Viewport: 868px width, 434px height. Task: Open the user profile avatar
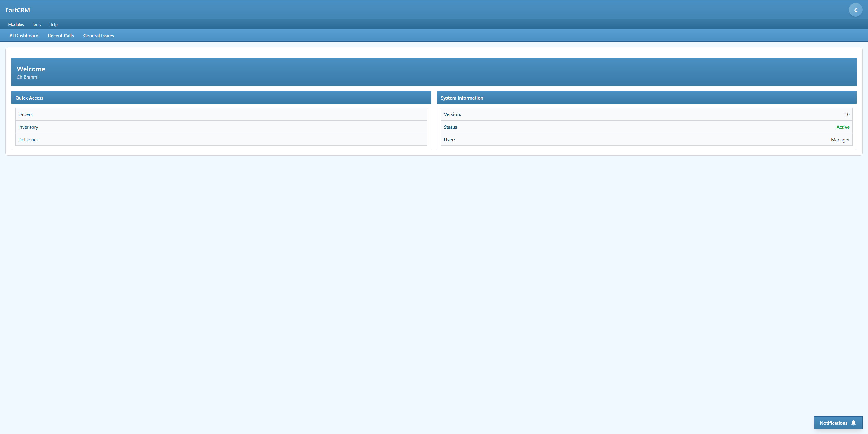pos(855,10)
